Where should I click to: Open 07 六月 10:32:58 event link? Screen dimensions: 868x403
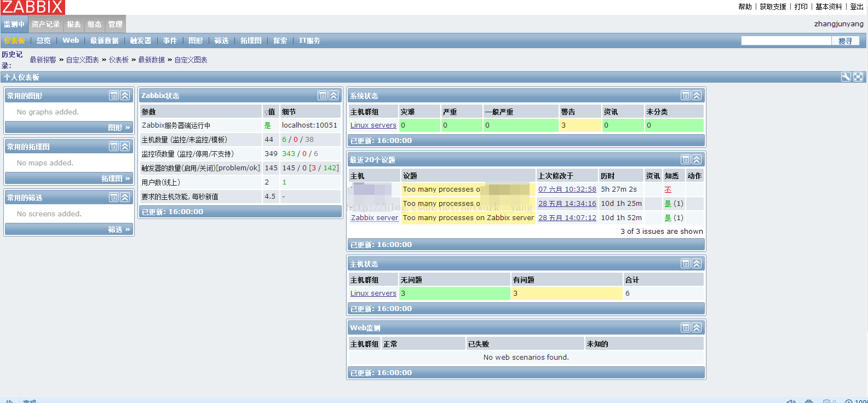pyautogui.click(x=567, y=189)
